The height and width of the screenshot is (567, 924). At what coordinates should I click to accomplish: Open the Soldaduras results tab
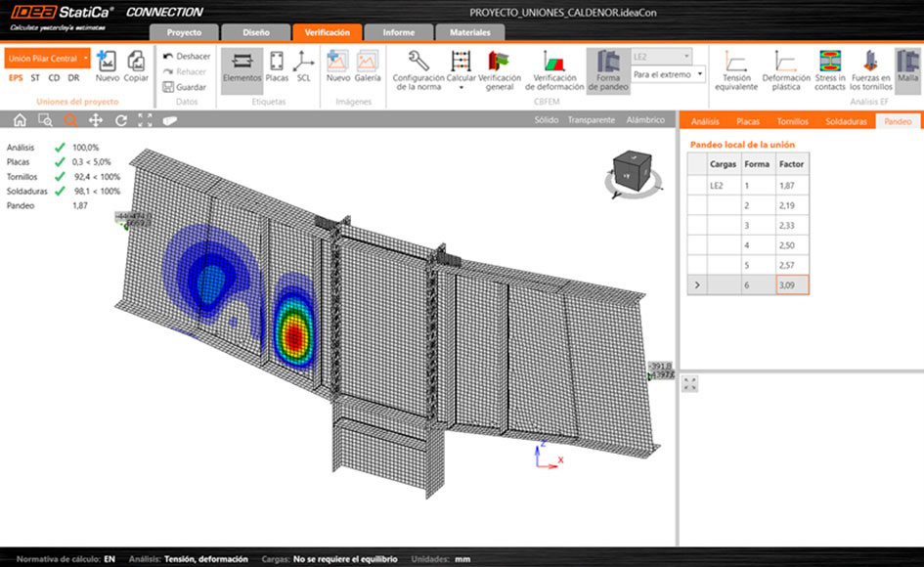[x=846, y=121]
